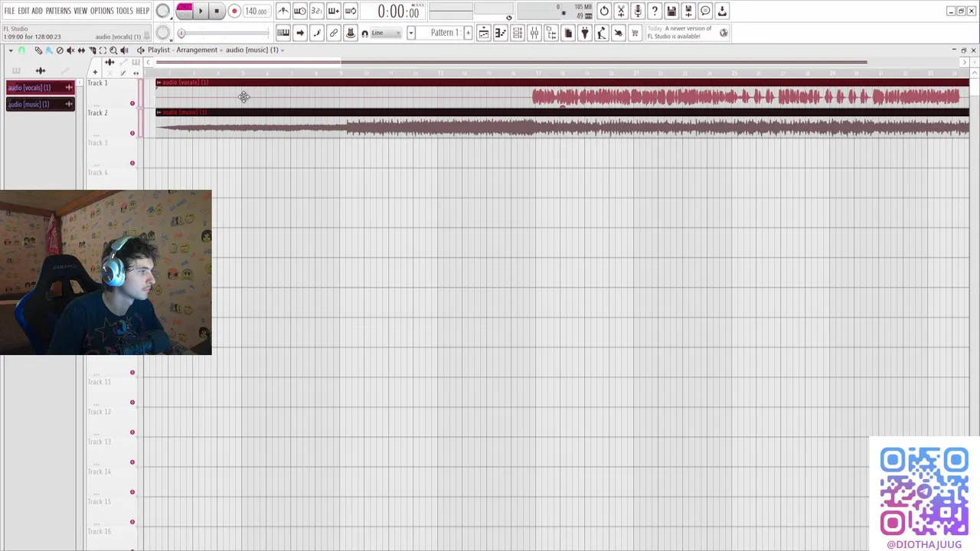This screenshot has height=551, width=980.
Task: Open the audio editor scissors icon
Action: 621,11
